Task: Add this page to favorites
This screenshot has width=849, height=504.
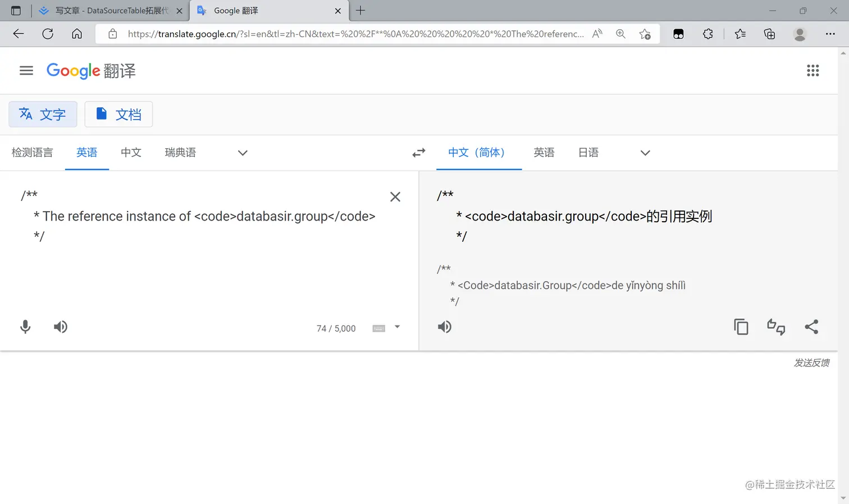Action: point(645,34)
